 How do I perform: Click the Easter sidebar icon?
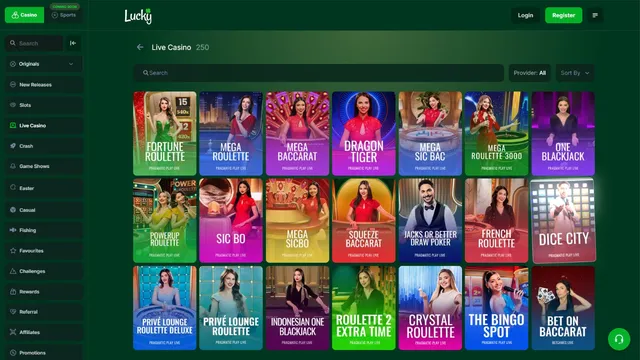click(x=13, y=188)
